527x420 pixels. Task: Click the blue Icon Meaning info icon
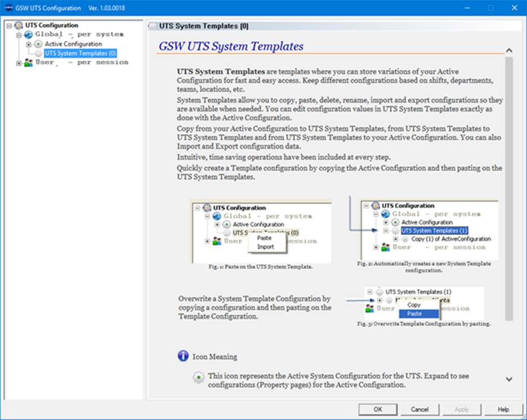click(183, 355)
